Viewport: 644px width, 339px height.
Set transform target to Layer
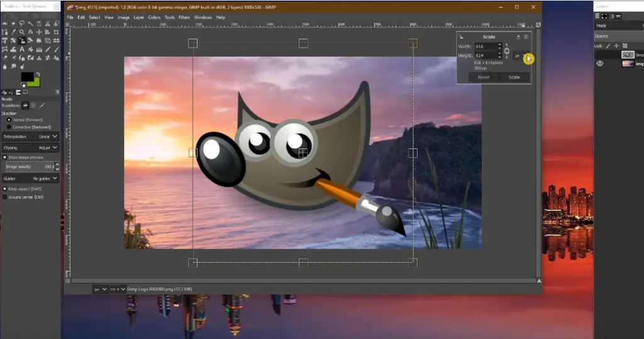[25, 106]
